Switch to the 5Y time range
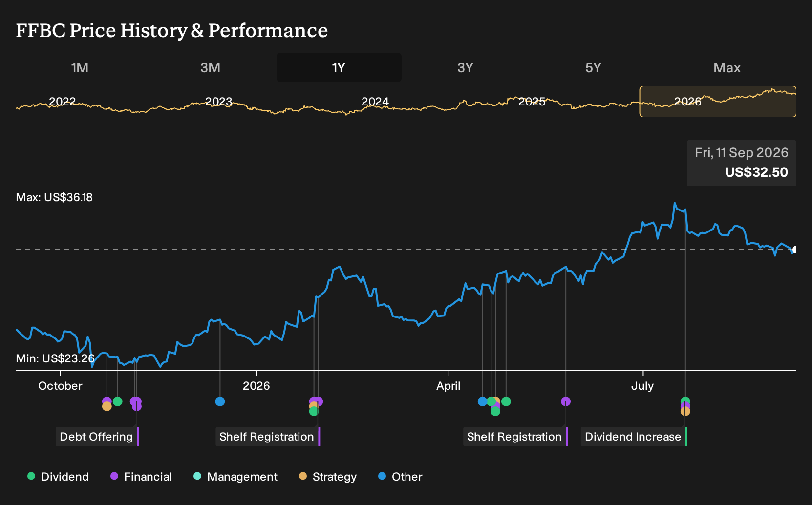 click(593, 67)
